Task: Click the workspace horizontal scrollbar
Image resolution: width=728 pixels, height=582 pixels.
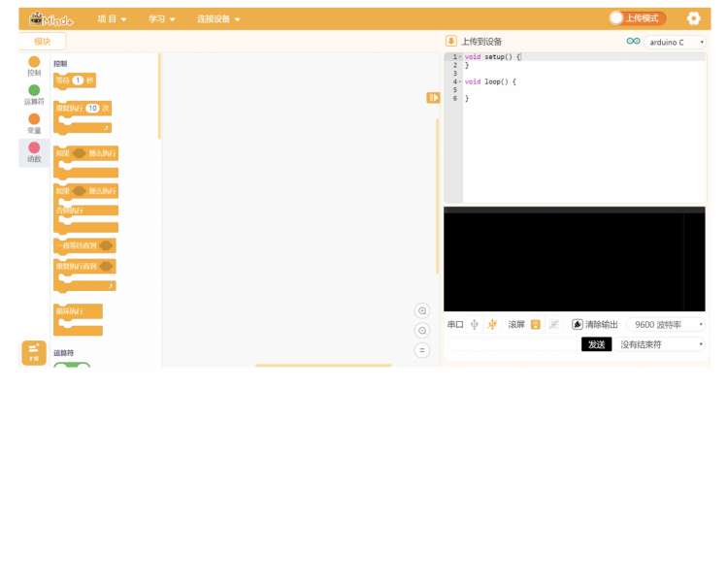Action: coord(323,366)
